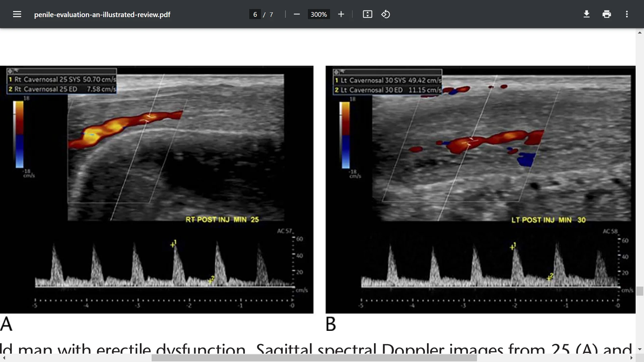Click the scroll right arrow
The height and width of the screenshot is (362, 644).
pyautogui.click(x=632, y=358)
